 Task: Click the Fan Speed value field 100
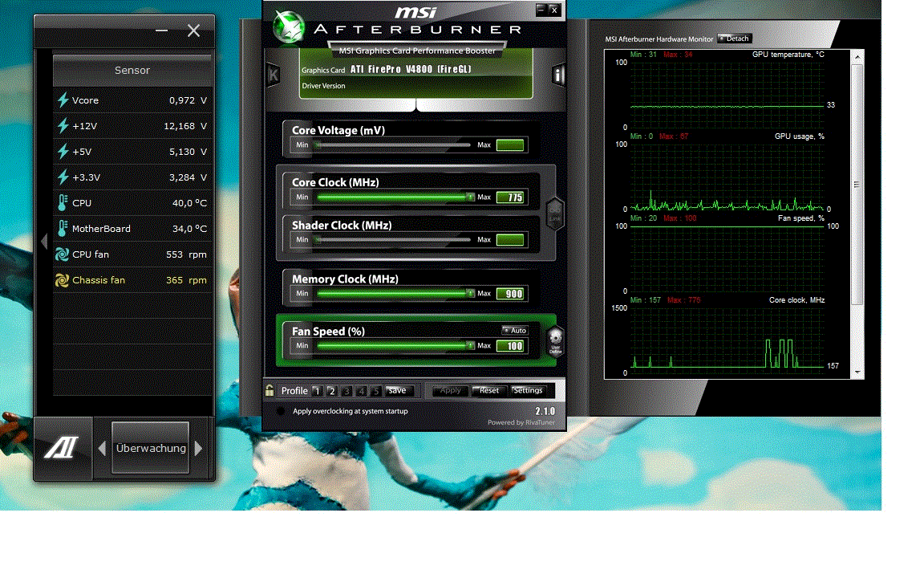tap(510, 346)
